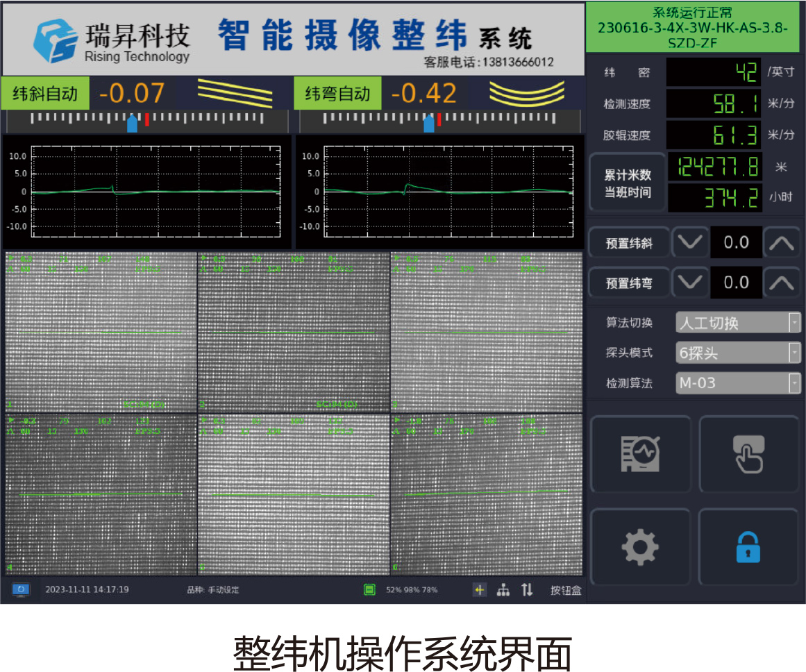Click the up-down arrows transfer icon
The height and width of the screenshot is (672, 806).
tap(527, 589)
